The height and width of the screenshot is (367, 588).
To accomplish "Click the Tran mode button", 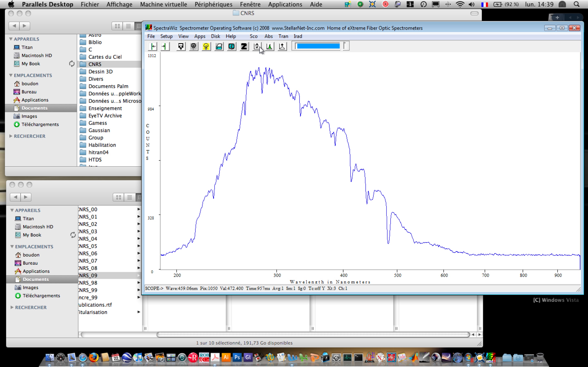I will (283, 36).
